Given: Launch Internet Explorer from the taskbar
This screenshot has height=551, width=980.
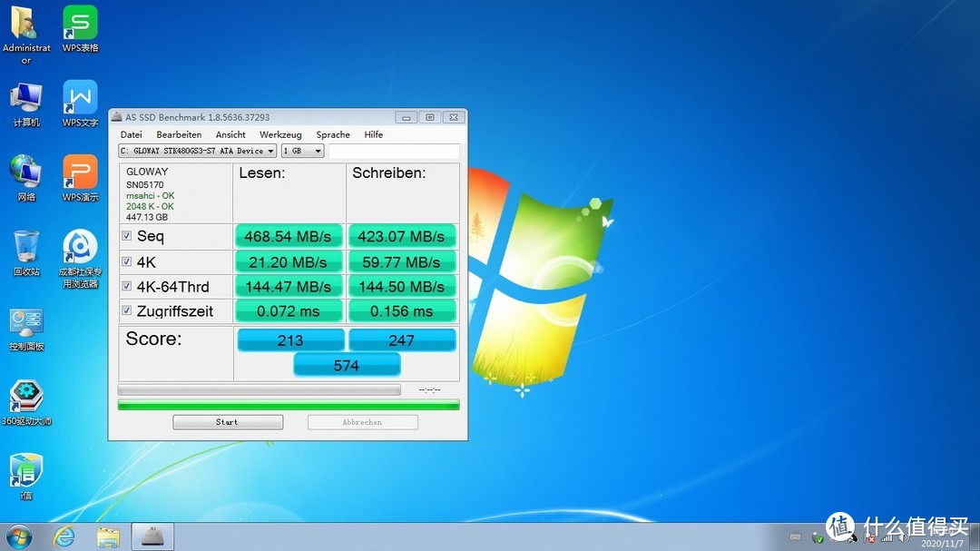Looking at the screenshot, I should click(x=64, y=536).
